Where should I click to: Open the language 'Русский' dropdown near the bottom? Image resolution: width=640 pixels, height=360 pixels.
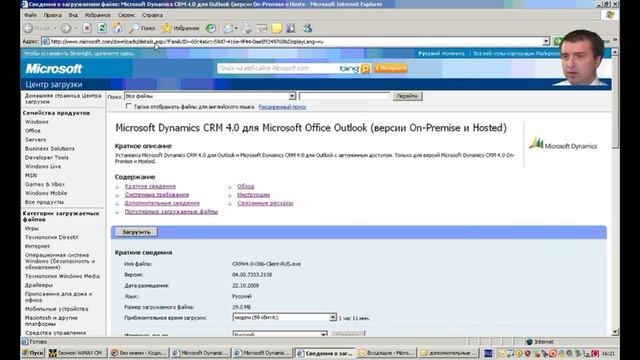pos(323,334)
